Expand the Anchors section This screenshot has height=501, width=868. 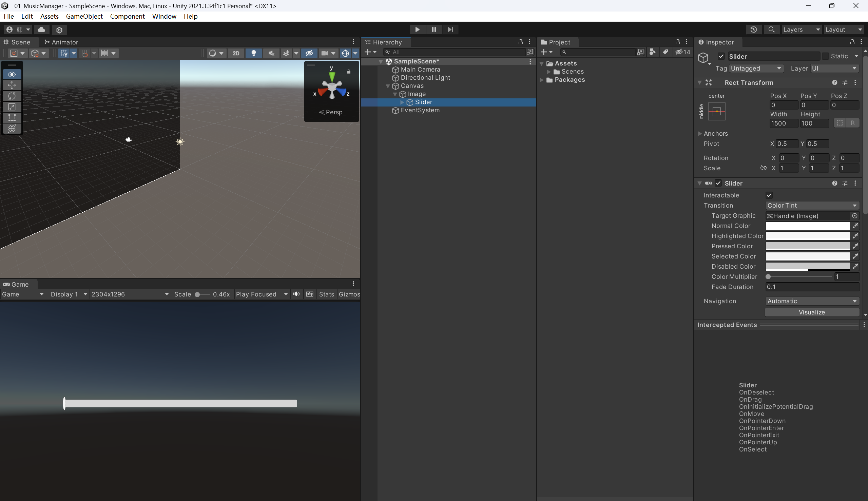tap(700, 134)
